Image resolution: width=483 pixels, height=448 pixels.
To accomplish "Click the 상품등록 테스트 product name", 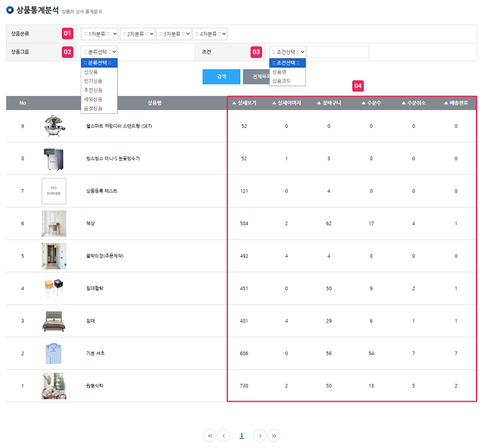I will pos(102,191).
